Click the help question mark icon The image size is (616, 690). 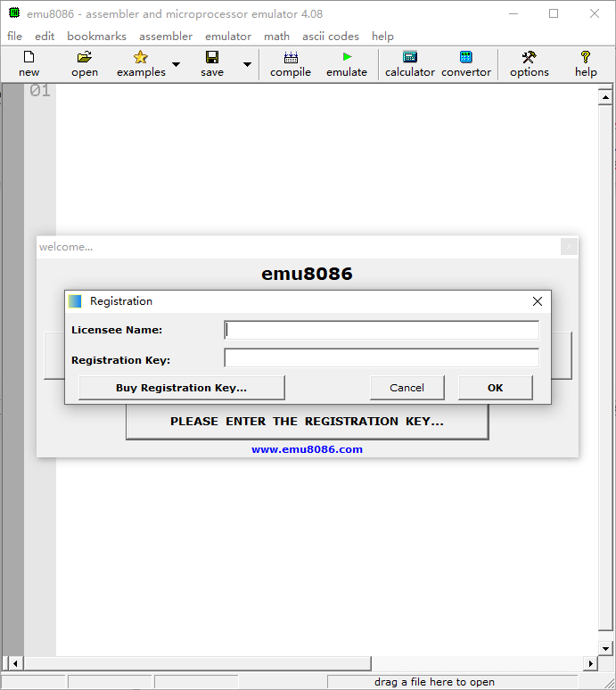tap(586, 57)
